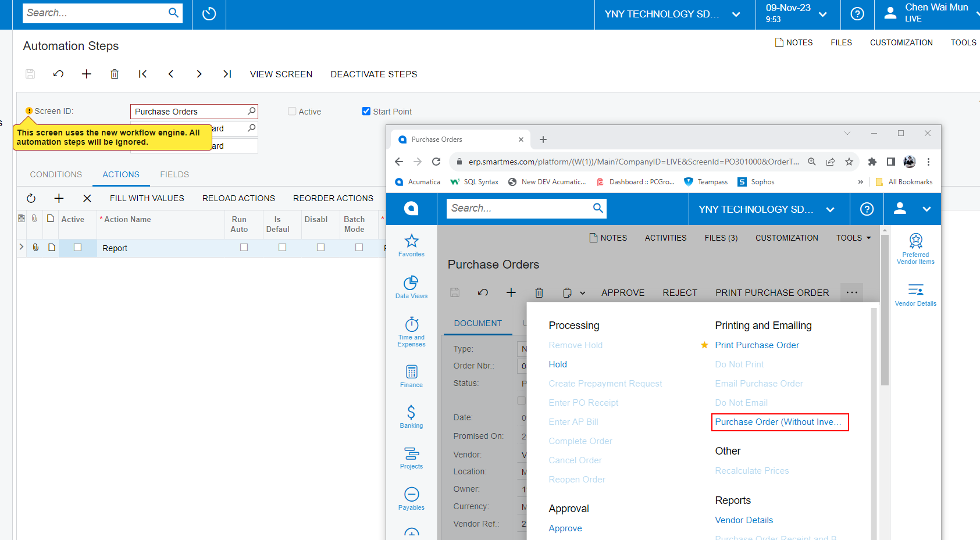Click RELOAD ACTIONS button

pyautogui.click(x=238, y=198)
